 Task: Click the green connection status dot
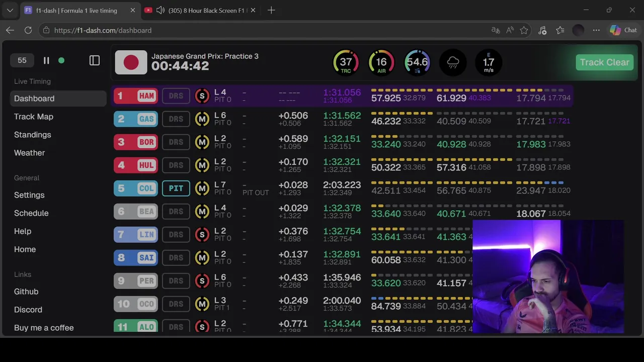pos(61,60)
